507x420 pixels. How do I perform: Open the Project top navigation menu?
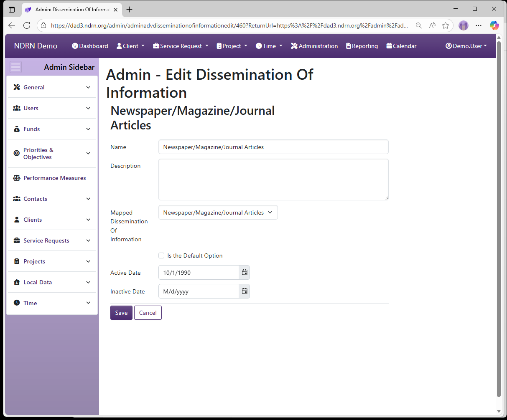(x=232, y=46)
